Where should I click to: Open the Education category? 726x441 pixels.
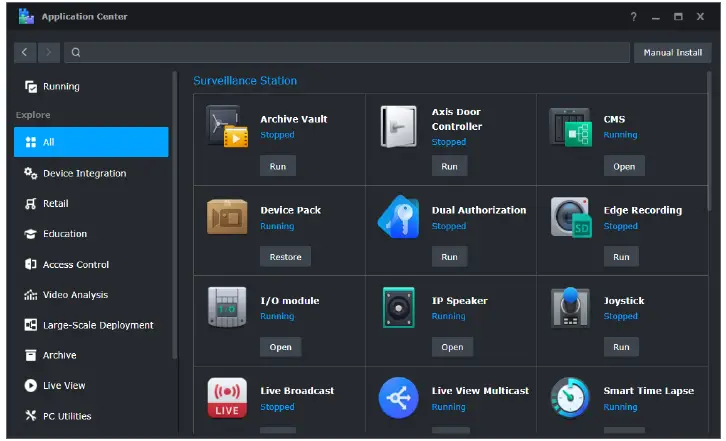(91, 234)
